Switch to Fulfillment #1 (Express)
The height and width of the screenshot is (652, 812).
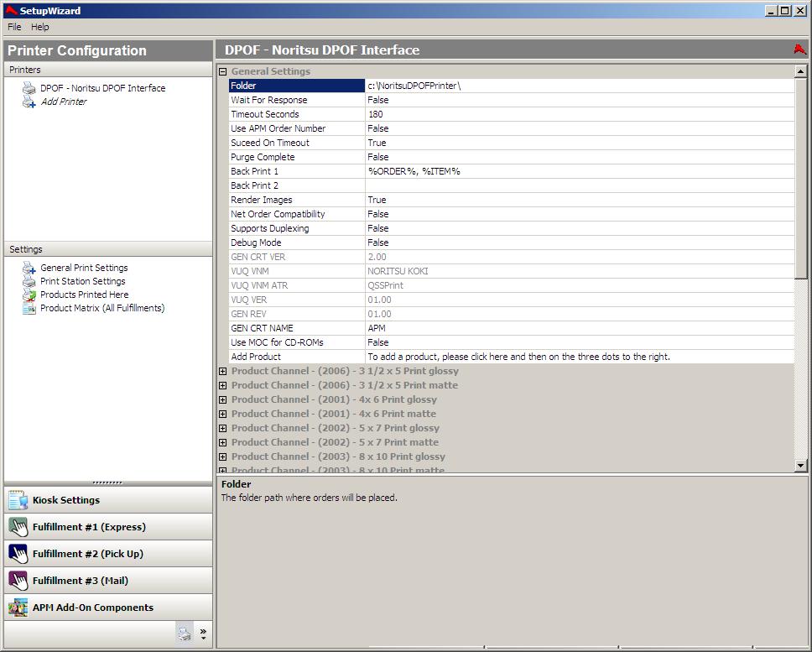click(108, 527)
